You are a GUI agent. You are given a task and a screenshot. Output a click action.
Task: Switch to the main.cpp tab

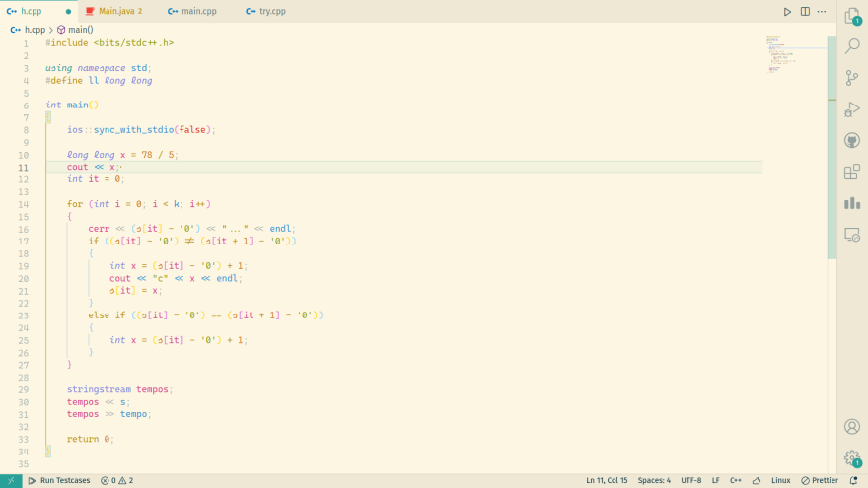198,11
